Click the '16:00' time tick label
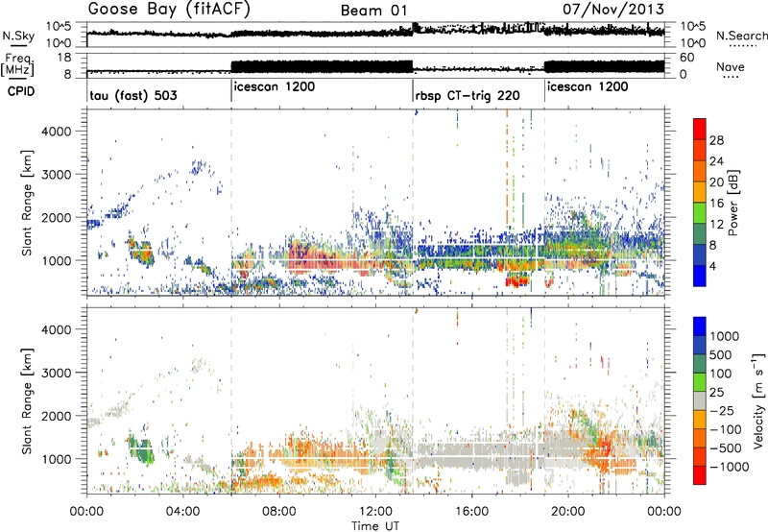Screen dimensions: 768x532 click(x=471, y=511)
